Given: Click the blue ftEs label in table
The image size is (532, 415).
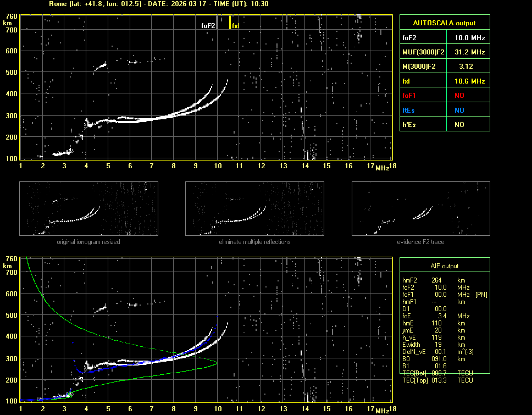Looking at the screenshot, I should 408,110.
